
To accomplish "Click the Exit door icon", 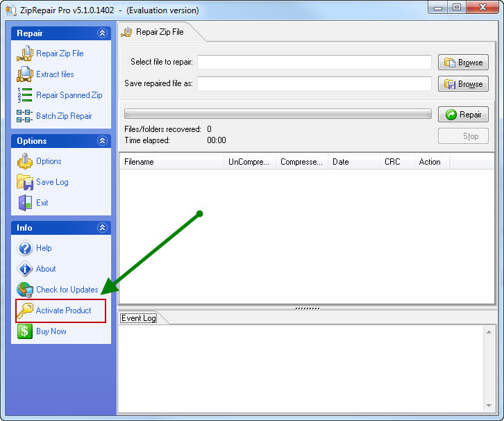I will 25,203.
